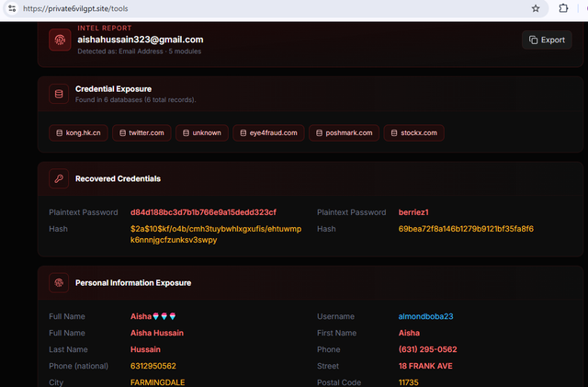Click the copy icon inside Export button
Screen dimensions: 588x387
[533, 40]
